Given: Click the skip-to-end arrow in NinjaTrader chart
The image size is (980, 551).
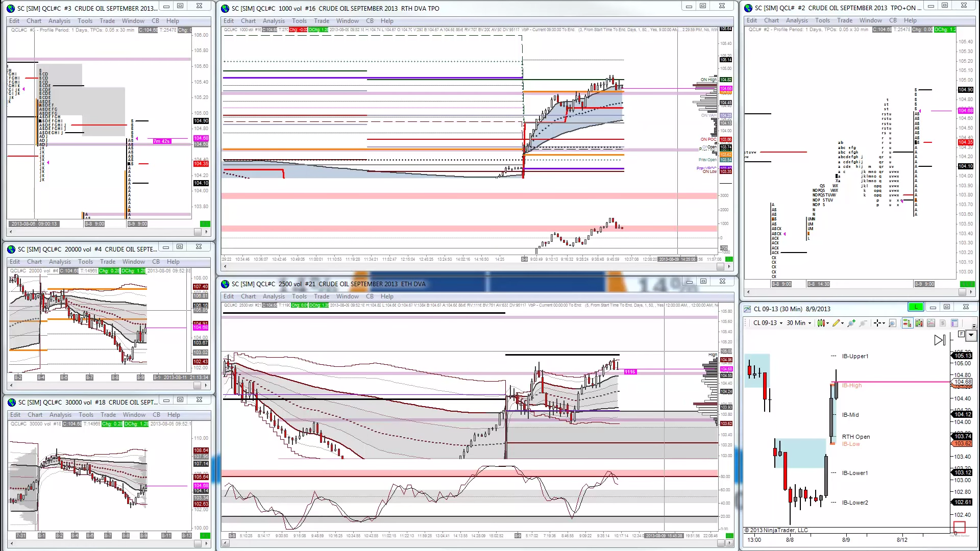Looking at the screenshot, I should click(x=940, y=340).
